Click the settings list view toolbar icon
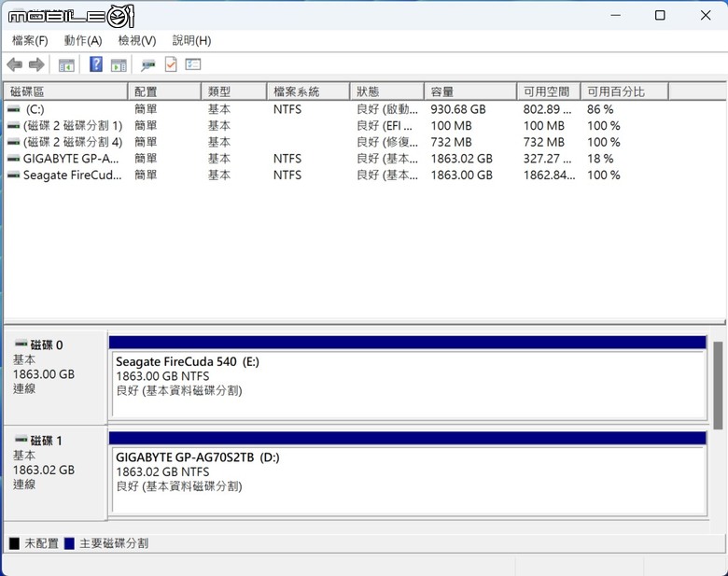The height and width of the screenshot is (576, 728). click(x=192, y=64)
